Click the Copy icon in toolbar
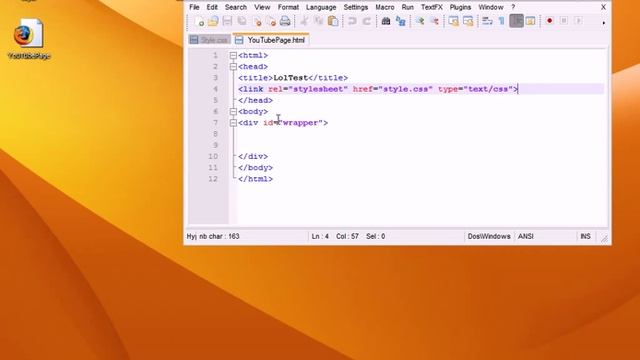The image size is (640, 360). (318, 21)
